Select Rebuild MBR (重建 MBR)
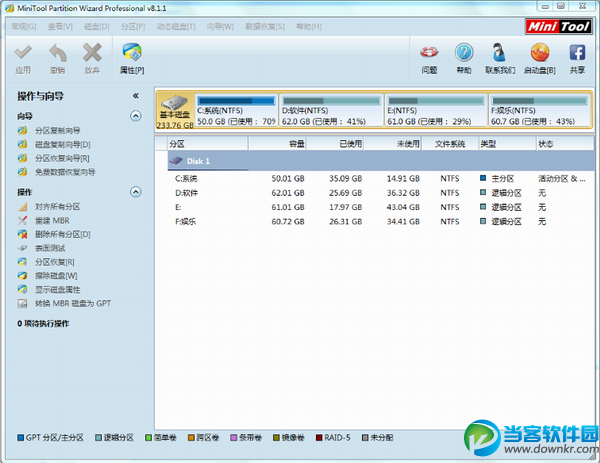600x463 pixels. [52, 221]
